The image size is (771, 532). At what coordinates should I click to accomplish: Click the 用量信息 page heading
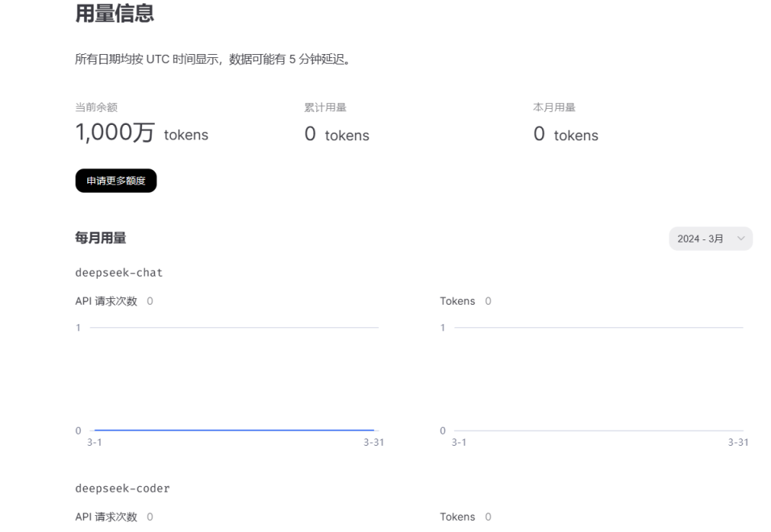coord(114,13)
